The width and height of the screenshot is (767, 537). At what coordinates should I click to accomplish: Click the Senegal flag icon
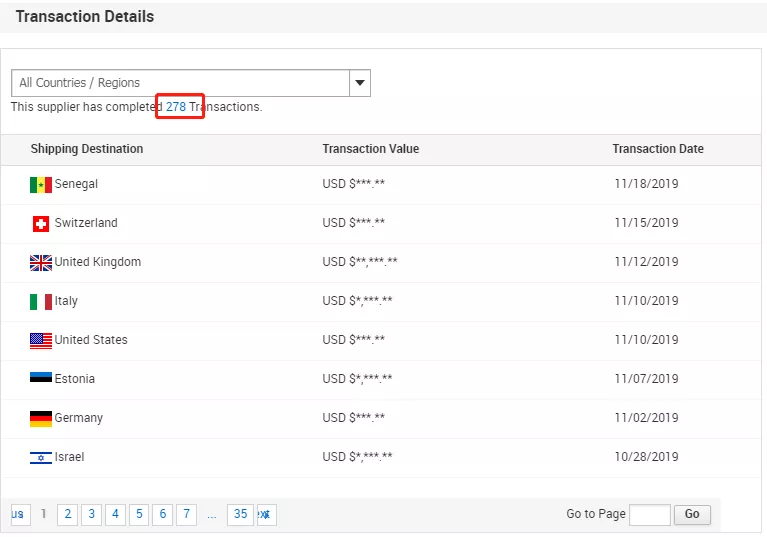(41, 185)
